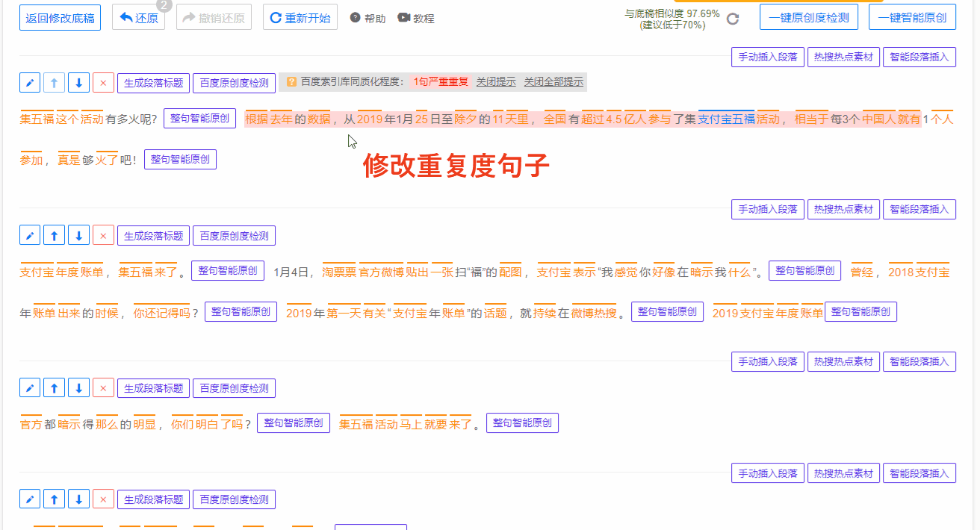The width and height of the screenshot is (980, 530).
Task: Refresh the 与底稿相似度 similarity score with the reload icon
Action: (733, 19)
